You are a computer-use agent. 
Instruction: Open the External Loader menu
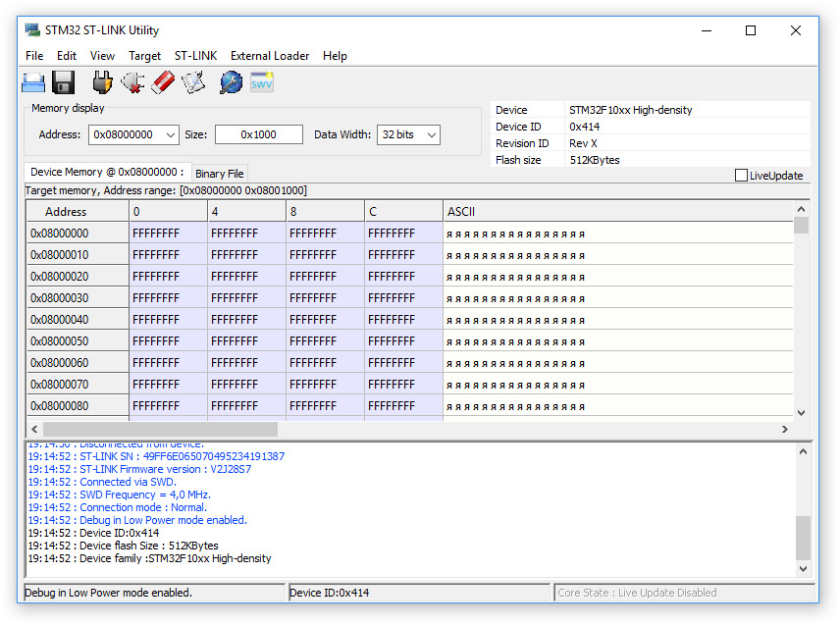pyautogui.click(x=270, y=56)
